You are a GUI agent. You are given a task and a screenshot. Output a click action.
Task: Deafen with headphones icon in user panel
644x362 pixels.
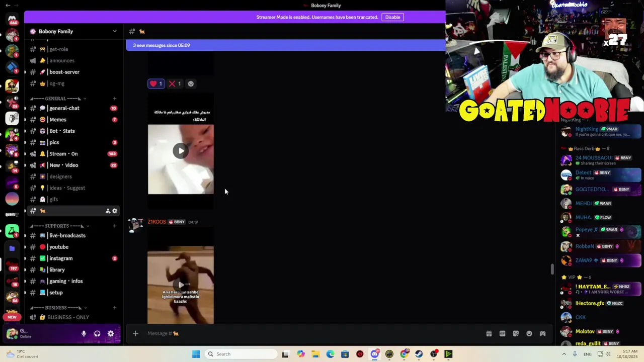97,333
